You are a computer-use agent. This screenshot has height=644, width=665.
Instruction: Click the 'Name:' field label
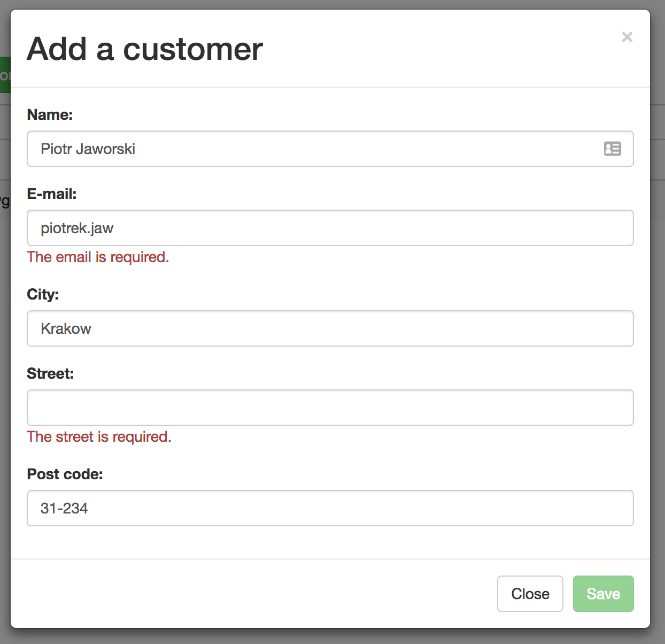(x=50, y=114)
